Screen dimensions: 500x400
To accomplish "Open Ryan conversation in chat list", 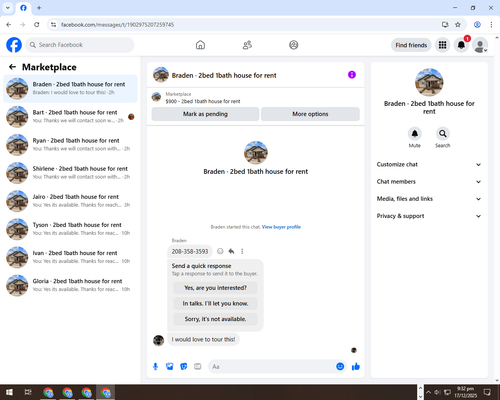I will pyautogui.click(x=70, y=145).
